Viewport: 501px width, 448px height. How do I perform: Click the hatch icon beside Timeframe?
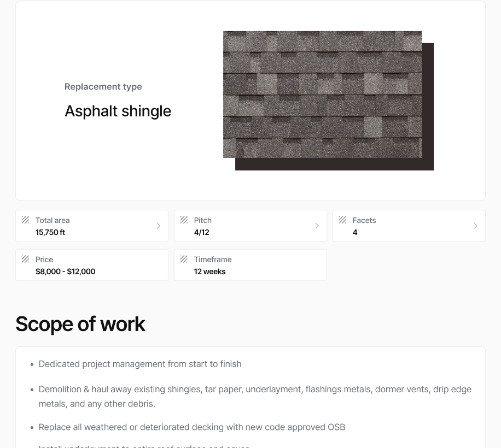coord(184,259)
